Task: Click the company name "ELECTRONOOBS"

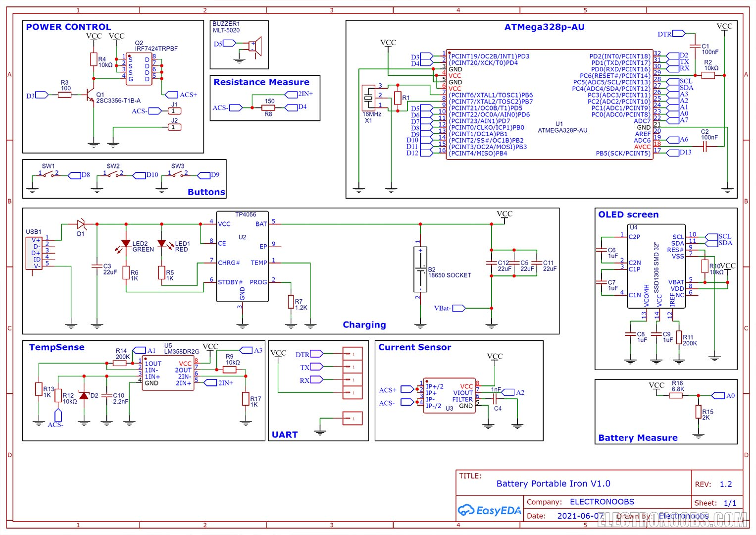Action: pyautogui.click(x=602, y=502)
